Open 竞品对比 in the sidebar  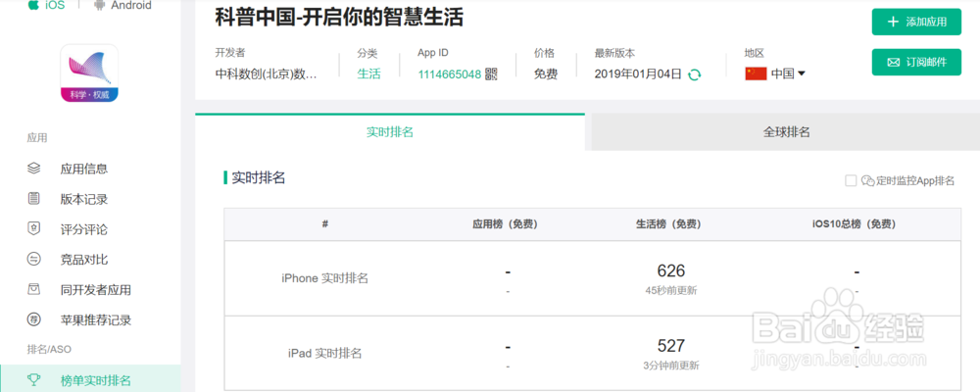tap(83, 260)
